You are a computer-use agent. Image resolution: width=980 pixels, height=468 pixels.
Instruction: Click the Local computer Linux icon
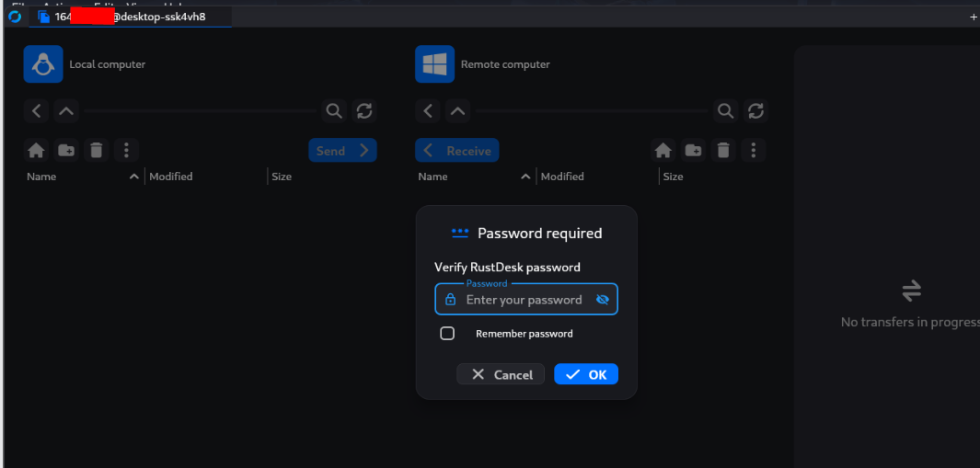(x=43, y=63)
